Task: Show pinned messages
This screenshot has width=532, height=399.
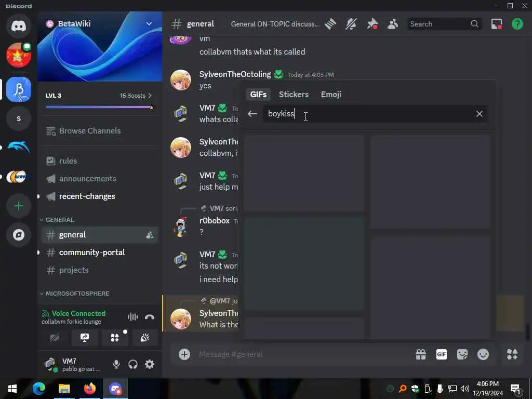Action: click(x=372, y=24)
